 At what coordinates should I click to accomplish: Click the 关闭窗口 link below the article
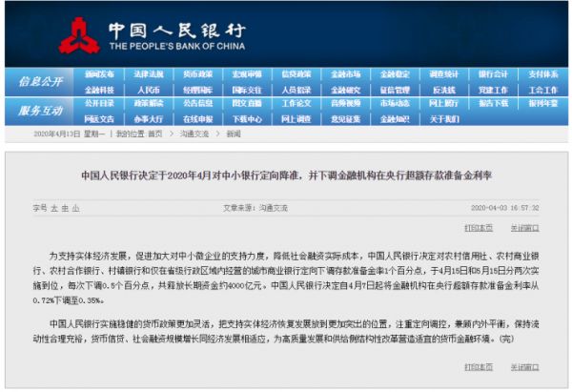(524, 367)
